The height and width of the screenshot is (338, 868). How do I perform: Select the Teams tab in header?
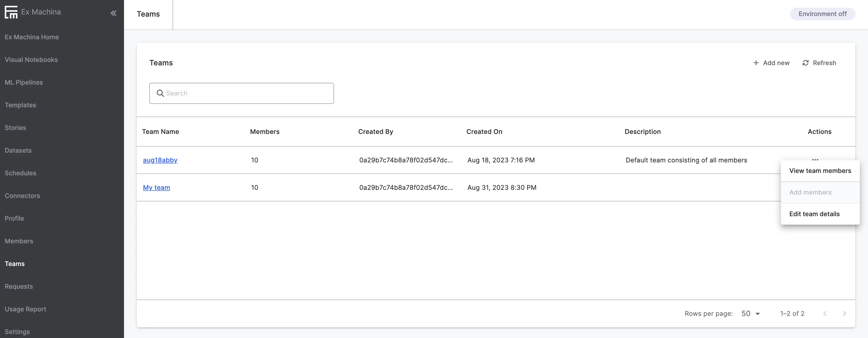click(x=148, y=14)
